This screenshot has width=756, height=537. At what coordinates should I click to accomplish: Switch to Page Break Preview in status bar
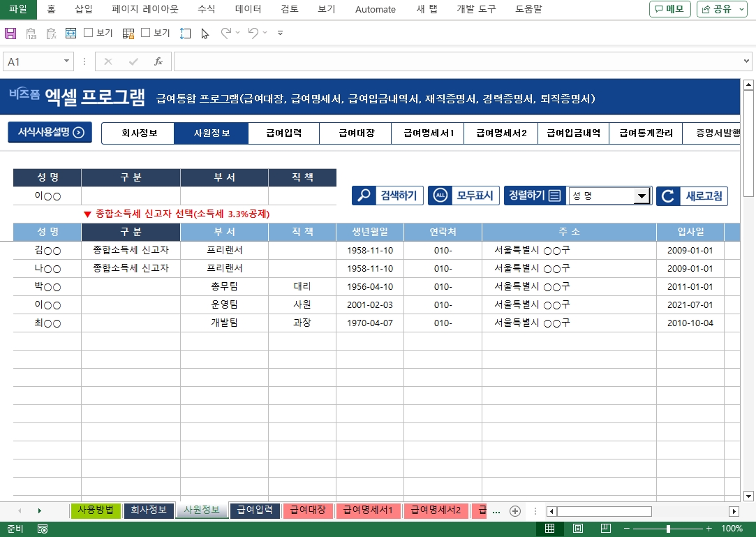[x=606, y=529]
